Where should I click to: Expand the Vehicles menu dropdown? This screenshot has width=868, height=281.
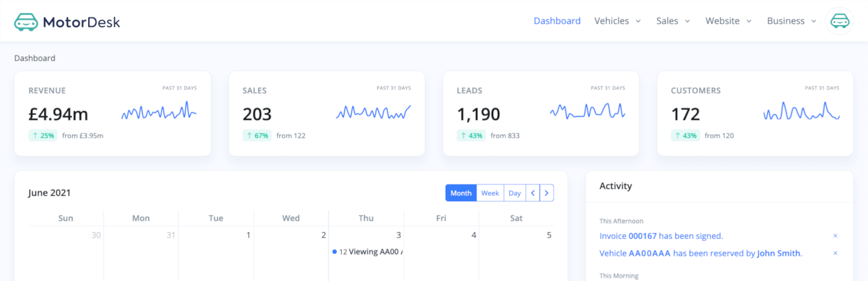point(617,21)
